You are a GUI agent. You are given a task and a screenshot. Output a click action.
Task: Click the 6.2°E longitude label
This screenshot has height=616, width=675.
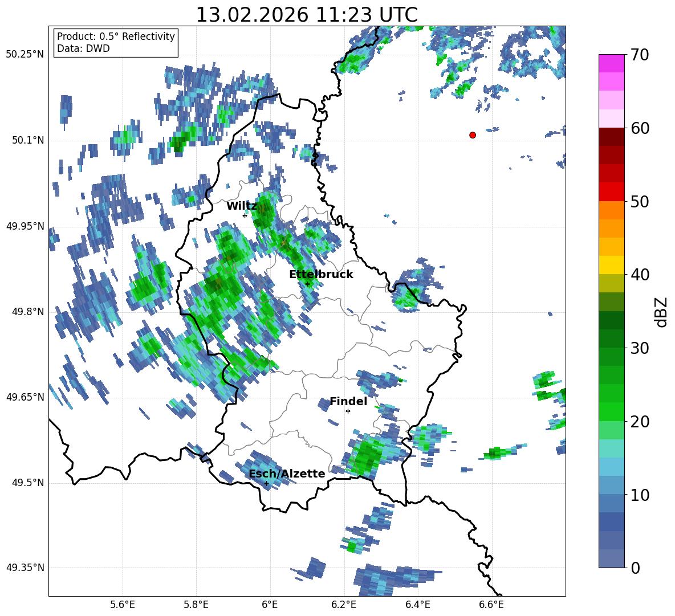344,605
